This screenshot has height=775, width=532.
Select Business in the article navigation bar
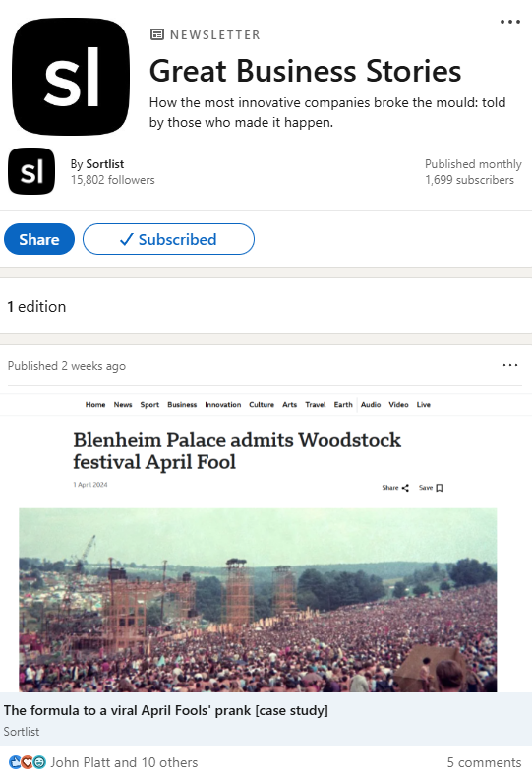[182, 405]
